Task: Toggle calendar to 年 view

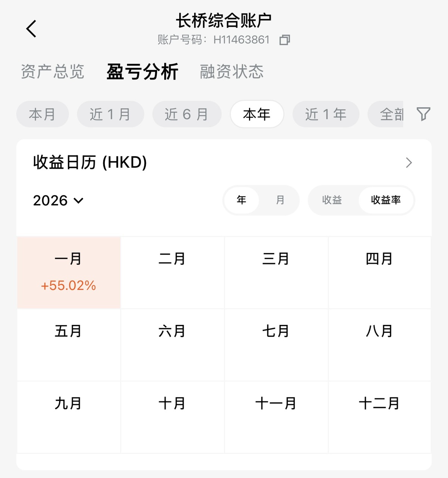Action: [x=242, y=200]
